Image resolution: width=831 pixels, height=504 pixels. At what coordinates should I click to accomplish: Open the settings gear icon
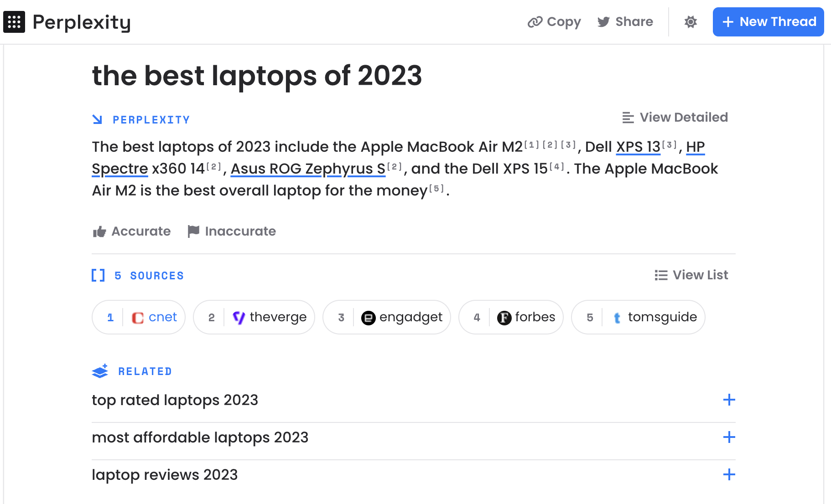click(x=690, y=21)
